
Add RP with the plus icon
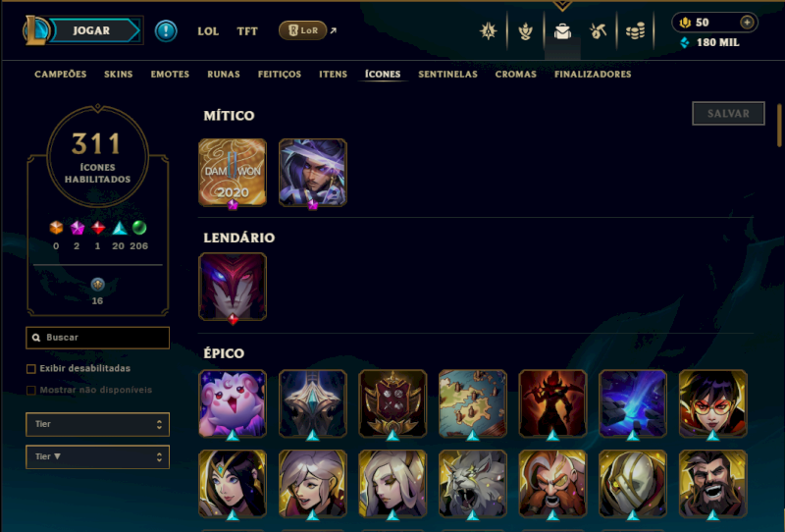747,23
